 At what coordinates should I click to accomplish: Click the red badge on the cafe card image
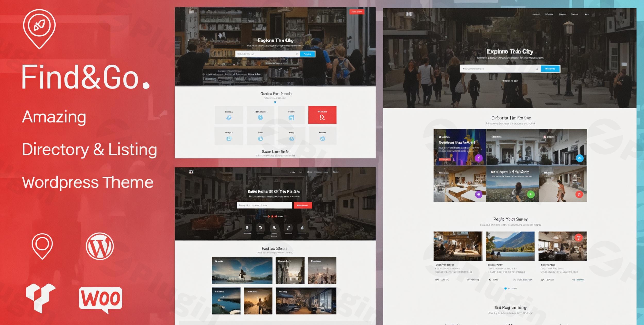tap(579, 238)
